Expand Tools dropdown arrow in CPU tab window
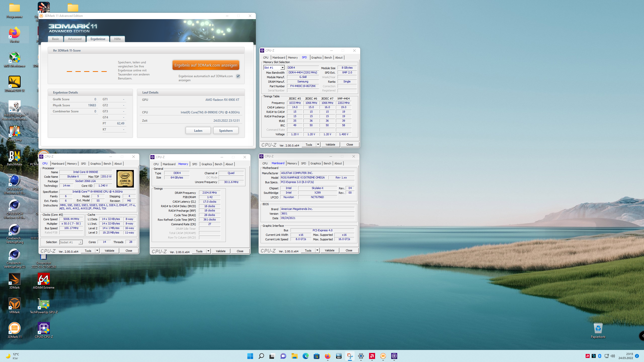Image resolution: width=644 pixels, height=362 pixels. (97, 251)
